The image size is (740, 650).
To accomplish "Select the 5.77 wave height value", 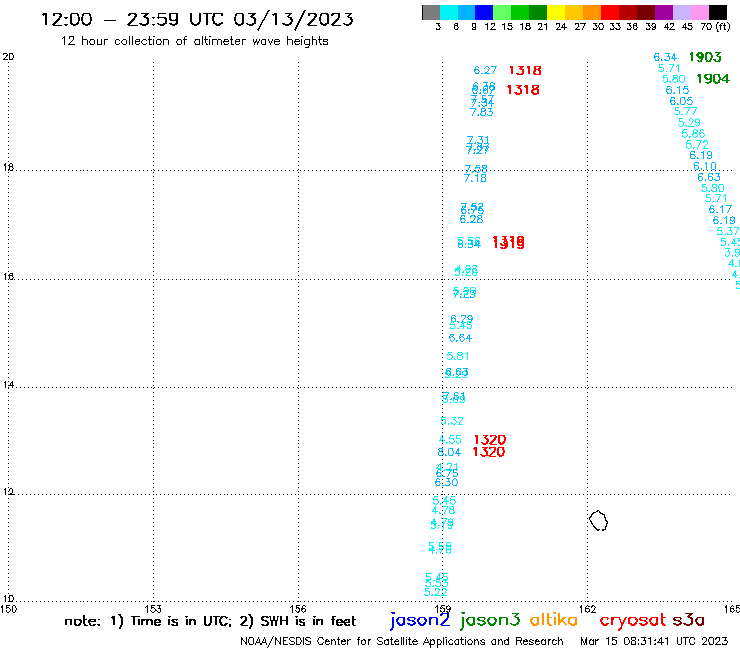I will click(x=685, y=111).
